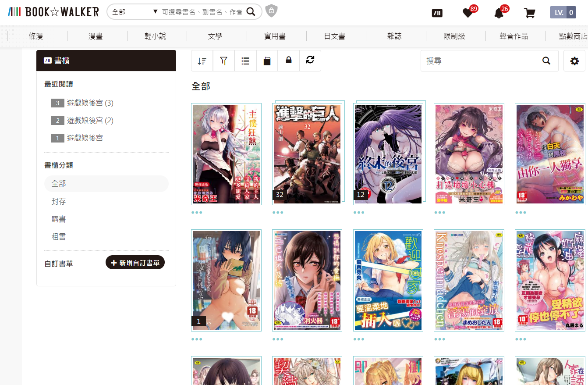Open the 輕小說 navigation tab
Screen dimensions: 588x385
[x=156, y=36]
